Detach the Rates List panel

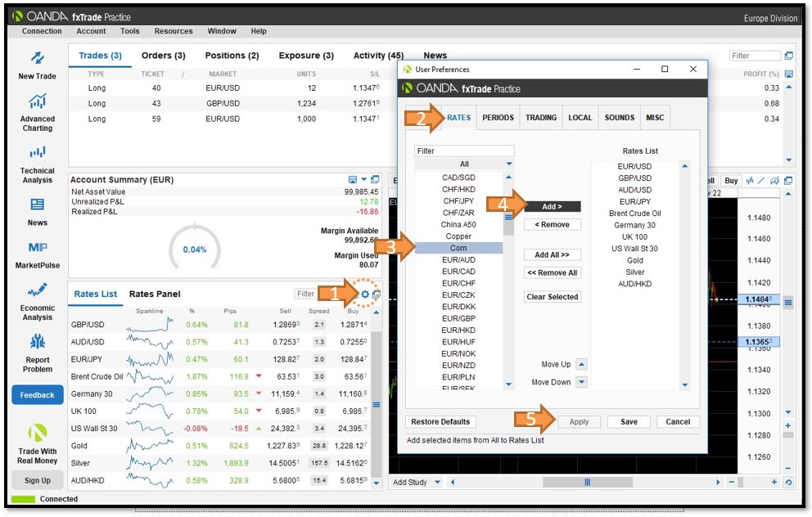pyautogui.click(x=377, y=294)
